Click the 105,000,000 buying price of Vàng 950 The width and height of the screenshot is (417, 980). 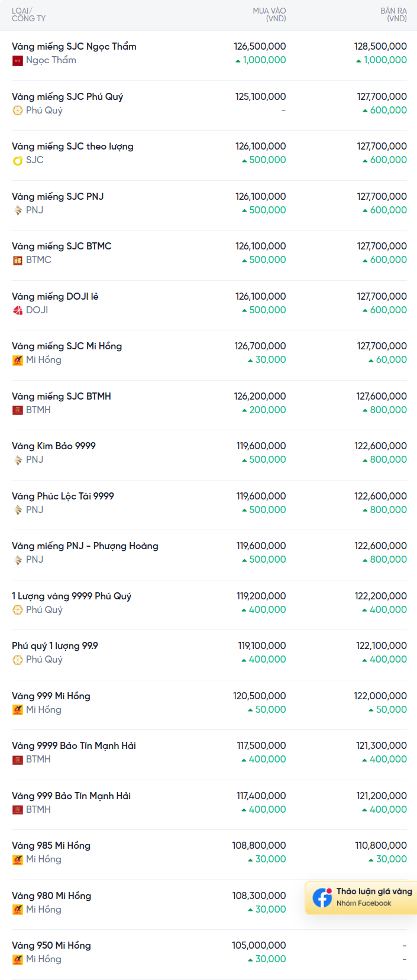tap(259, 946)
